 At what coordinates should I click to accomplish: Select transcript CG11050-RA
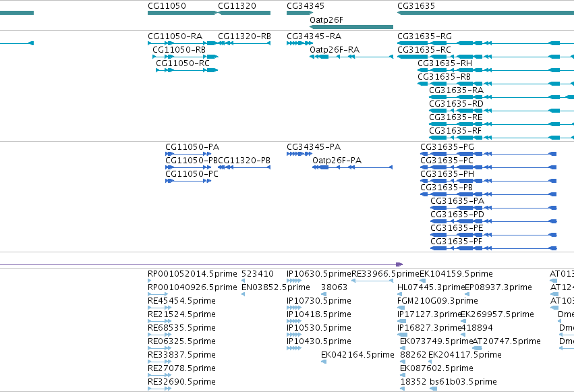point(175,36)
